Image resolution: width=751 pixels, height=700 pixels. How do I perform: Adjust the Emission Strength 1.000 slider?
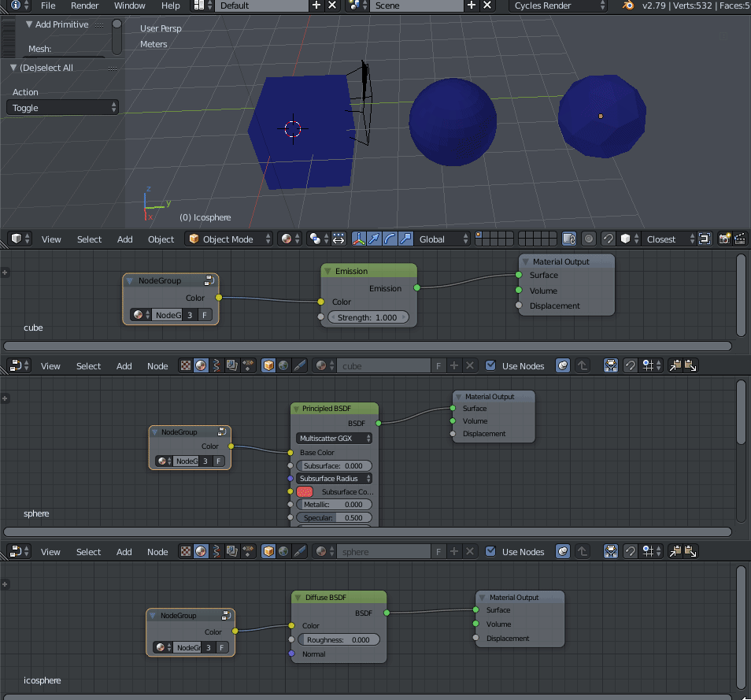(x=368, y=317)
